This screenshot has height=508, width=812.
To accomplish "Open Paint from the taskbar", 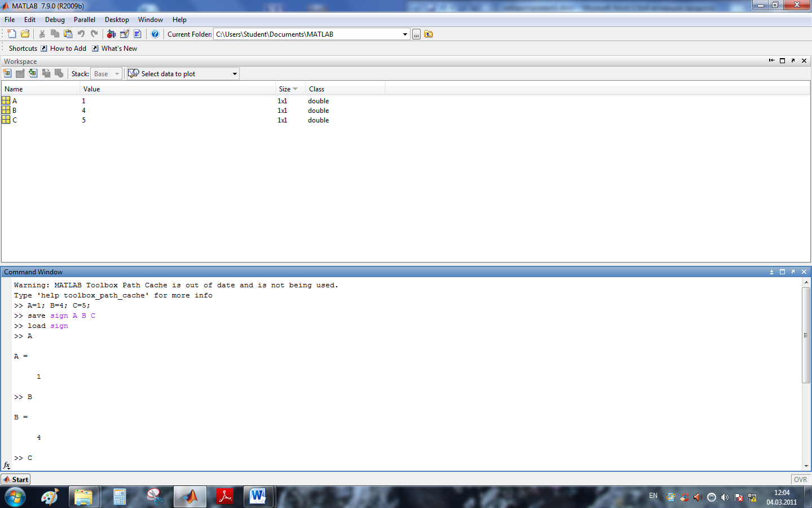I will click(50, 497).
